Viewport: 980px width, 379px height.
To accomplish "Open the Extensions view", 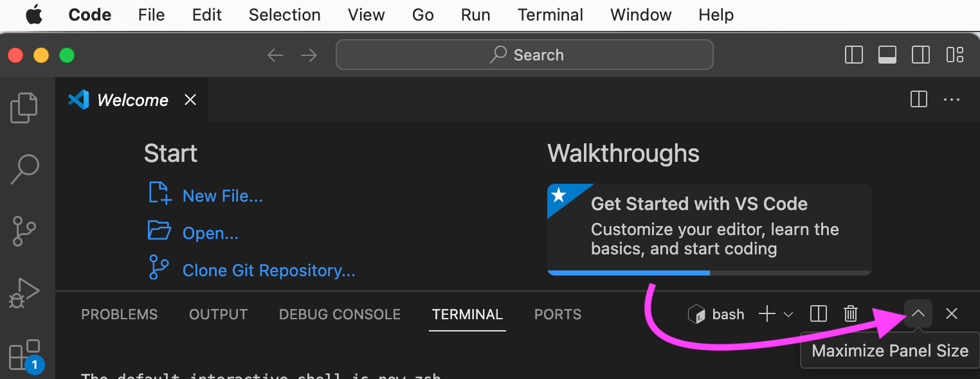I will click(24, 355).
